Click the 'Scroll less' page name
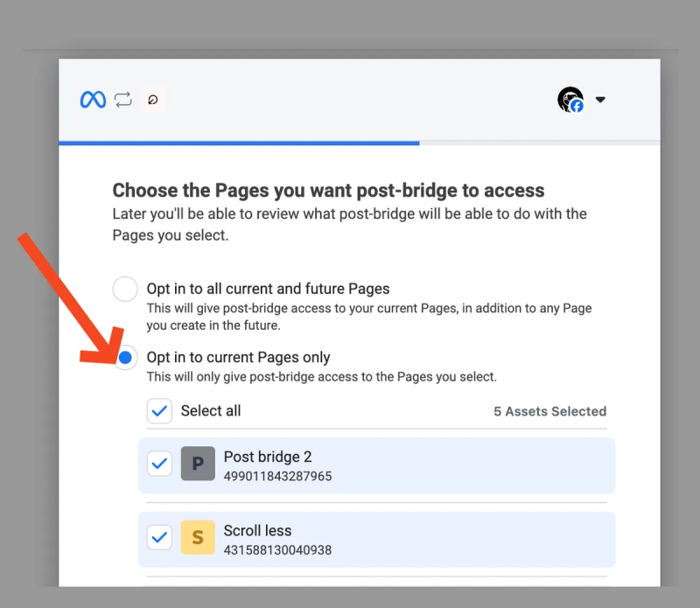Image resolution: width=700 pixels, height=608 pixels. [257, 530]
